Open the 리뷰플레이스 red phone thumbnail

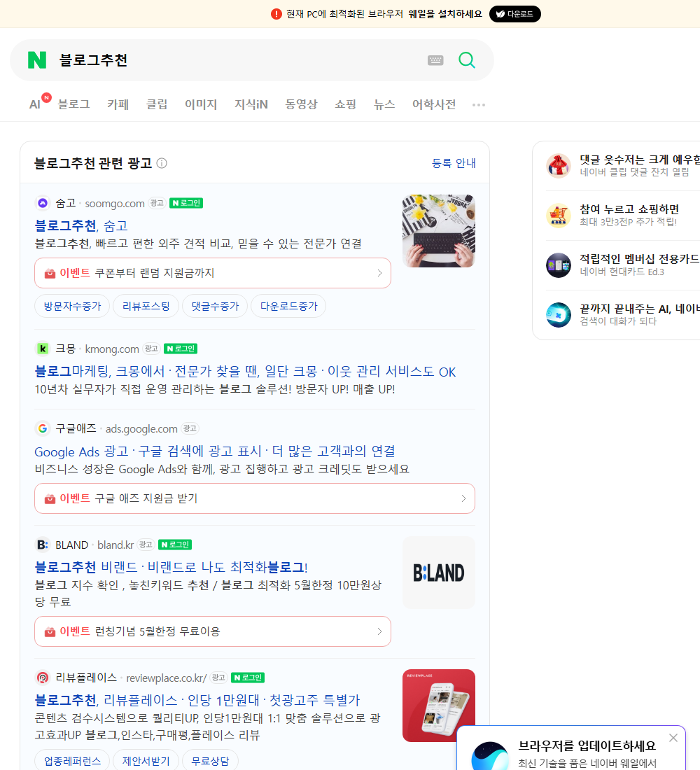click(439, 706)
